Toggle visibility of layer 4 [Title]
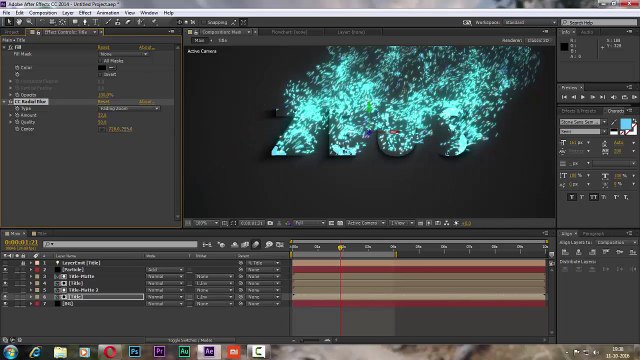 (5, 283)
